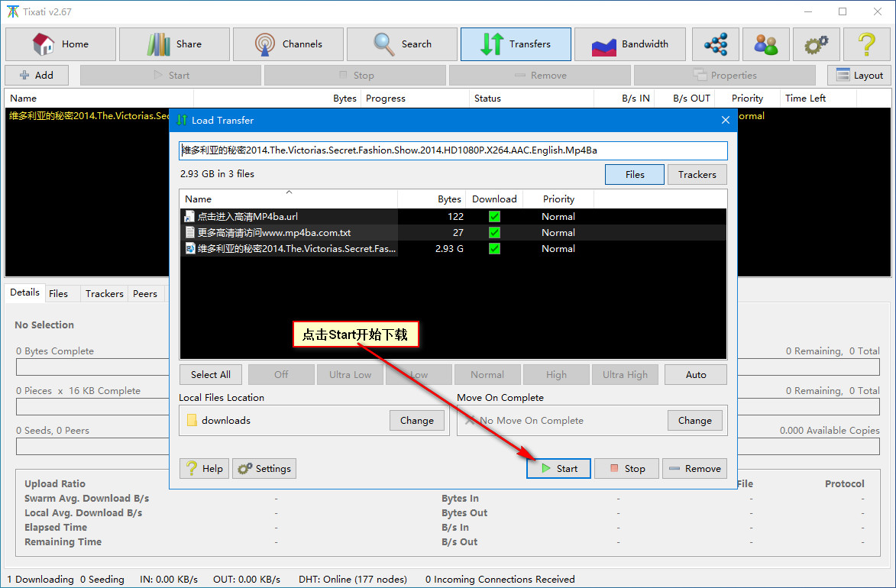Click the Stop button in main toolbar
Viewport: 896px width, 588px height.
pos(355,76)
